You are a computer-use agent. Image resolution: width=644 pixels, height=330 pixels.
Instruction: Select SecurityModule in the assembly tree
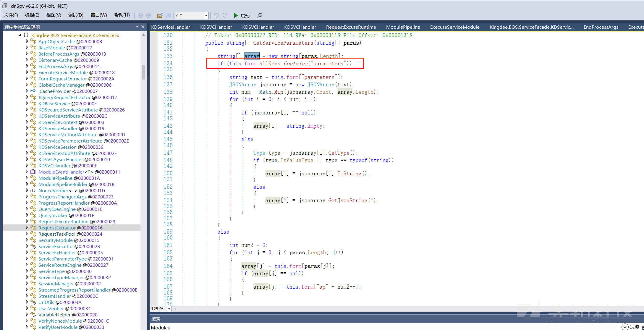pyautogui.click(x=55, y=240)
